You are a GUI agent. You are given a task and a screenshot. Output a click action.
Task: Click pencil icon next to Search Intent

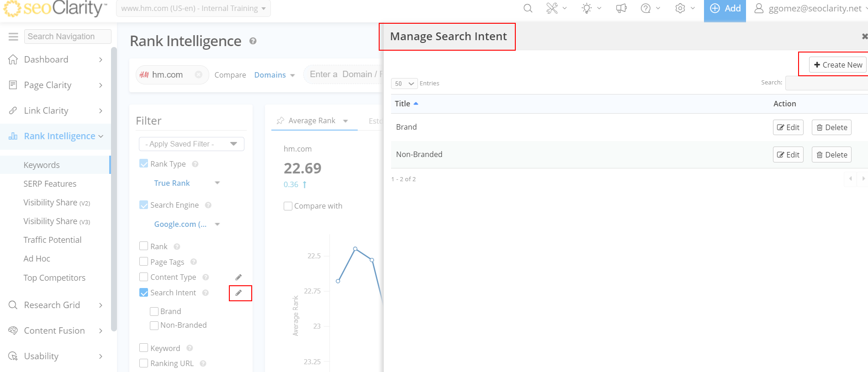click(238, 293)
